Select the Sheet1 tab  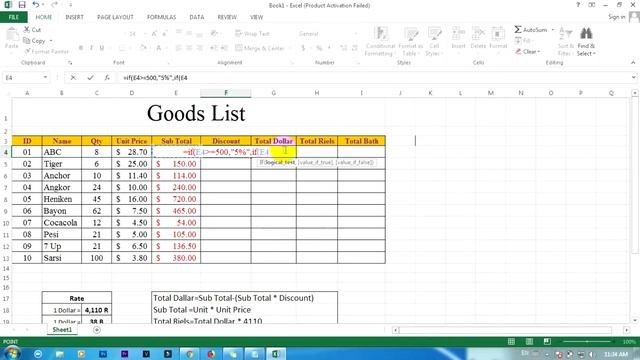pyautogui.click(x=62, y=330)
